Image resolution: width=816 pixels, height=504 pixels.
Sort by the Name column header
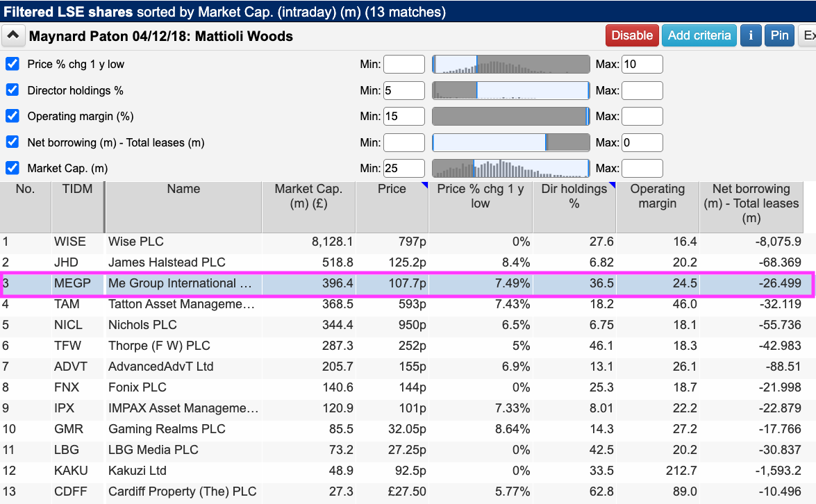pos(183,207)
